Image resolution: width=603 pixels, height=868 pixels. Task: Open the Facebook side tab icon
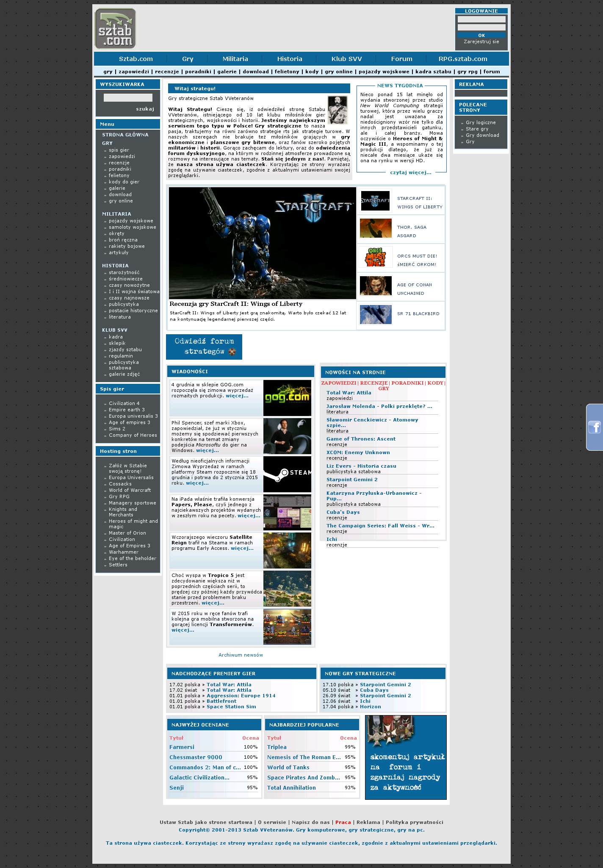click(x=594, y=427)
